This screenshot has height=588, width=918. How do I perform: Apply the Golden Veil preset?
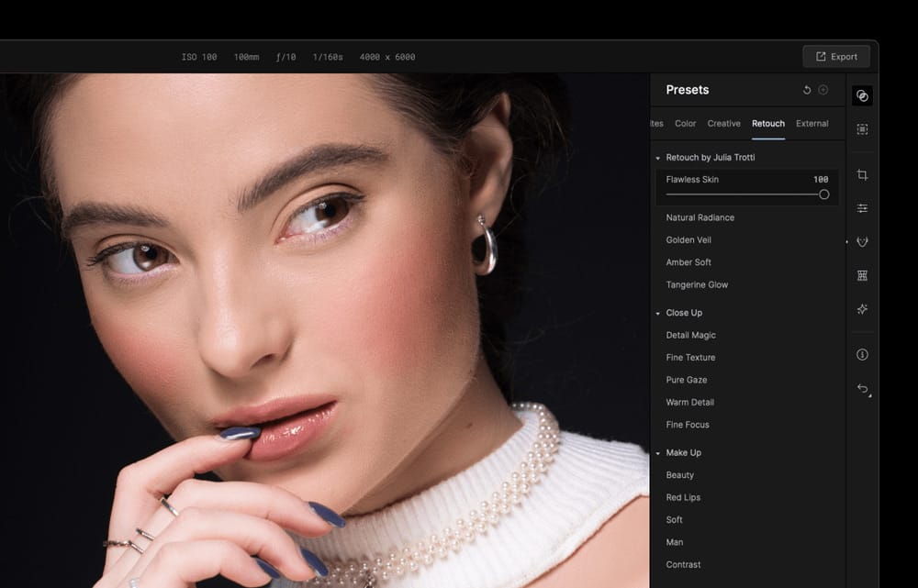tap(688, 240)
